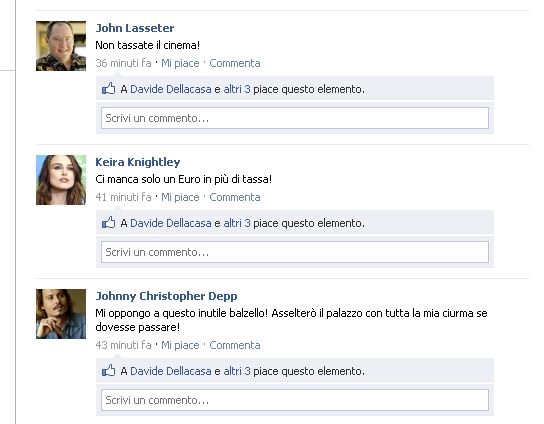Click thumbs-up icon under John Lasseter's post
This screenshot has width=544, height=424.
(x=109, y=88)
